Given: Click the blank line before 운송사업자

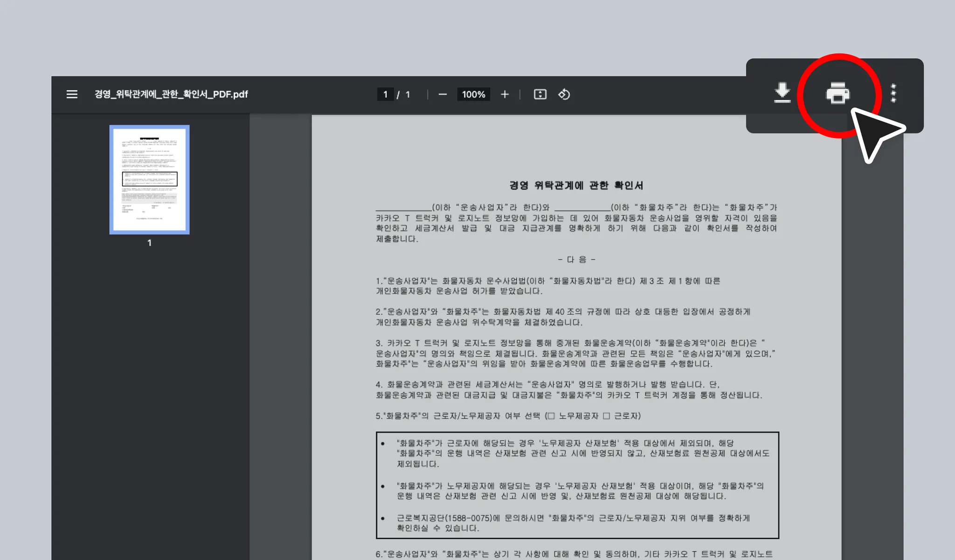Looking at the screenshot, I should (x=403, y=208).
